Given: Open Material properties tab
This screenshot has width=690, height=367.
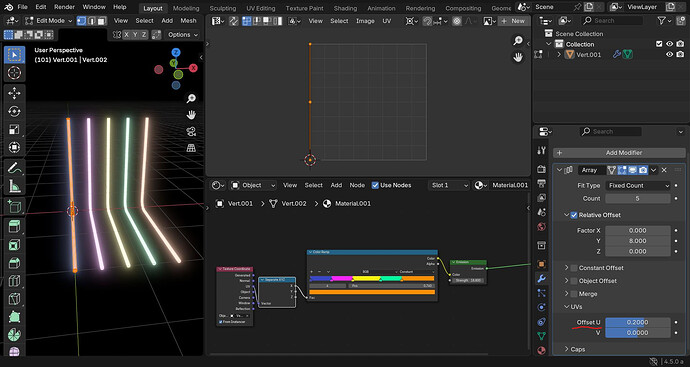Looking at the screenshot, I should [542, 350].
